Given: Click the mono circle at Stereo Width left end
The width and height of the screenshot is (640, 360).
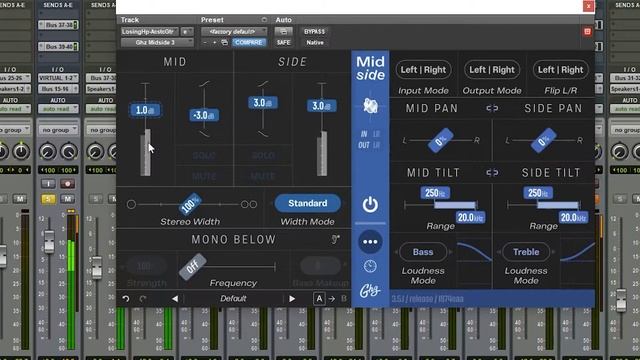Looking at the screenshot, I should click(x=131, y=204).
